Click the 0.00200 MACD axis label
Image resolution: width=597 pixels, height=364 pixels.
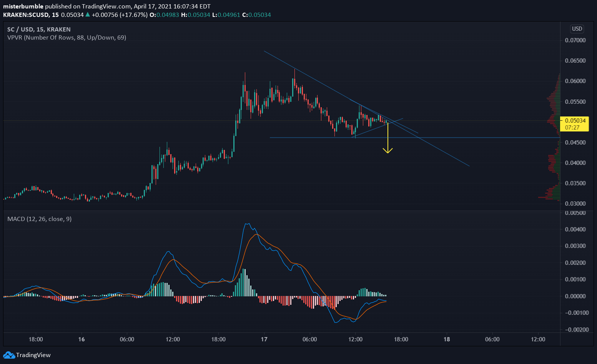[x=575, y=263]
